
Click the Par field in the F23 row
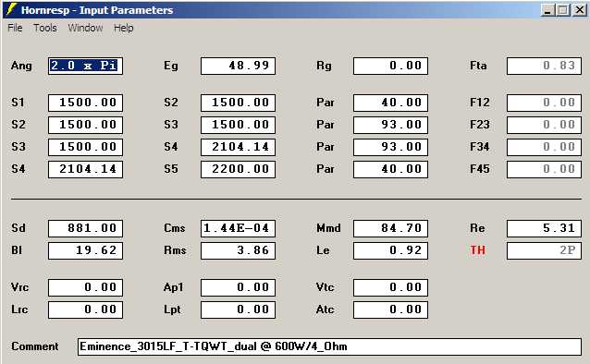click(390, 125)
